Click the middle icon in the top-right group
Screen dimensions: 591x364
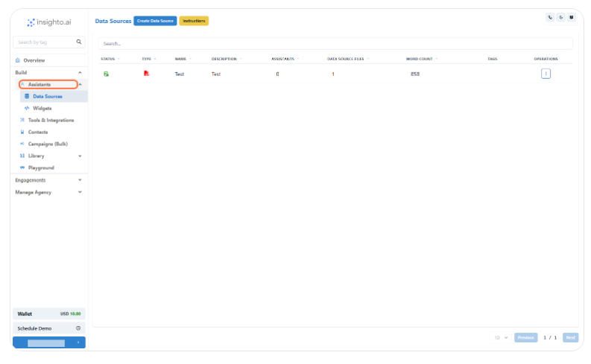(560, 17)
